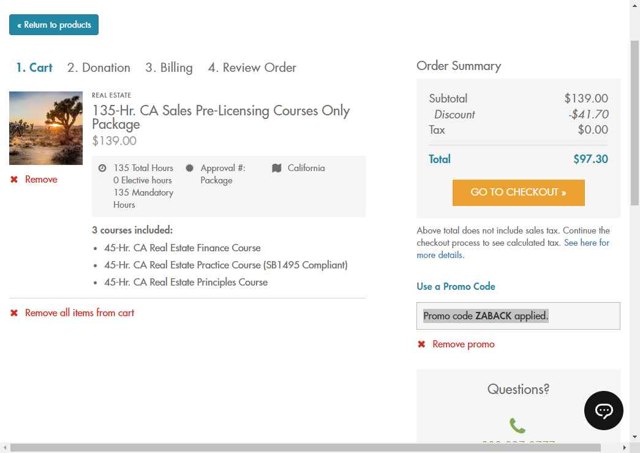
Task: Click the red X beside Remove promo
Action: point(421,344)
